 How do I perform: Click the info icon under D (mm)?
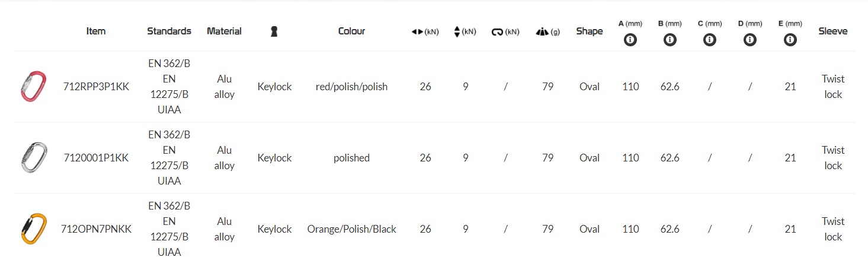750,40
